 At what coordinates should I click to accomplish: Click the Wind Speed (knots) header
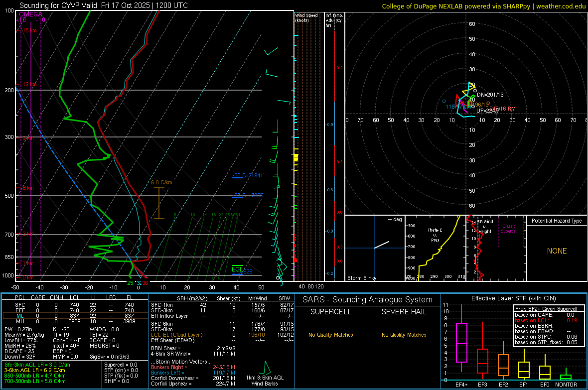(306, 17)
